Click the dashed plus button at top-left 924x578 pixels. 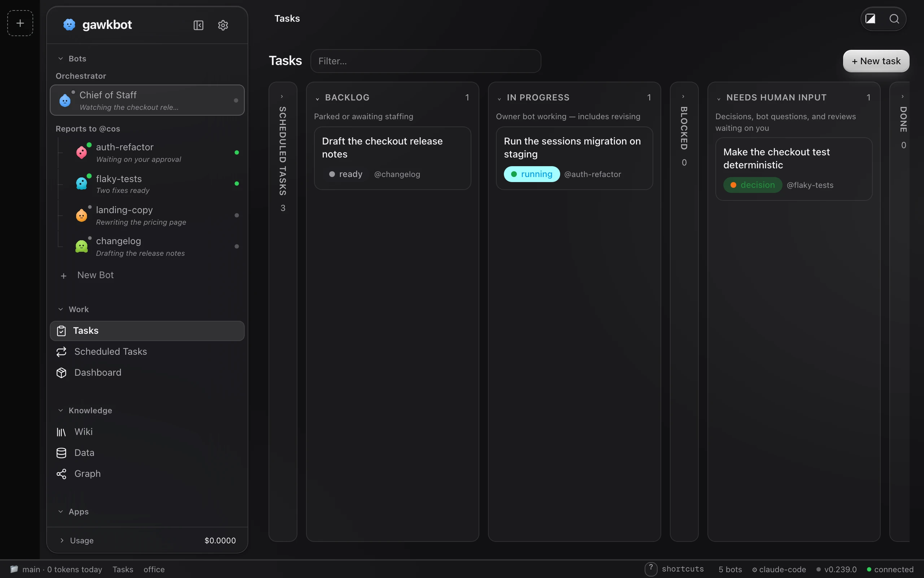click(20, 23)
